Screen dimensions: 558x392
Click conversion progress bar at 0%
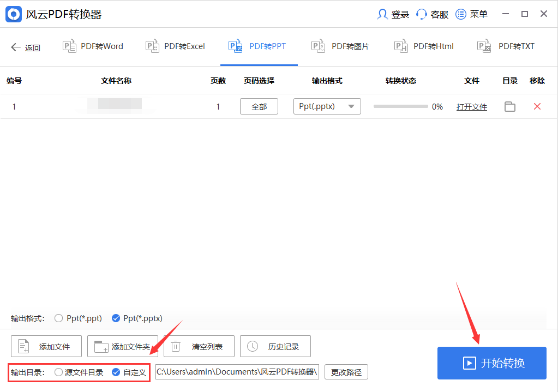(401, 106)
